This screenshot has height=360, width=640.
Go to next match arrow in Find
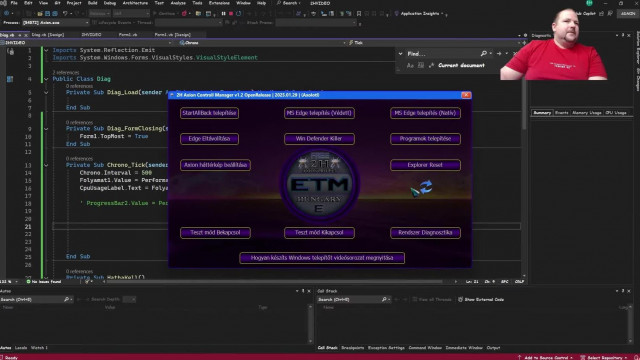(x=499, y=53)
